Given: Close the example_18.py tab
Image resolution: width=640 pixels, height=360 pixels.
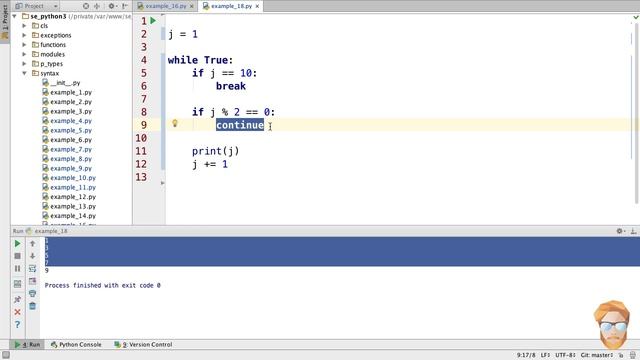Looking at the screenshot, I should [x=257, y=7].
